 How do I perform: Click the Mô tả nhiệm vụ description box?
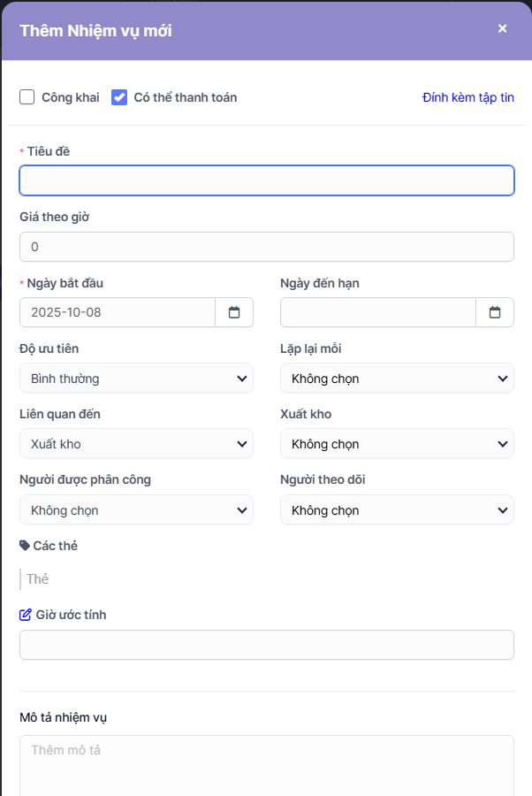pyautogui.click(x=266, y=765)
